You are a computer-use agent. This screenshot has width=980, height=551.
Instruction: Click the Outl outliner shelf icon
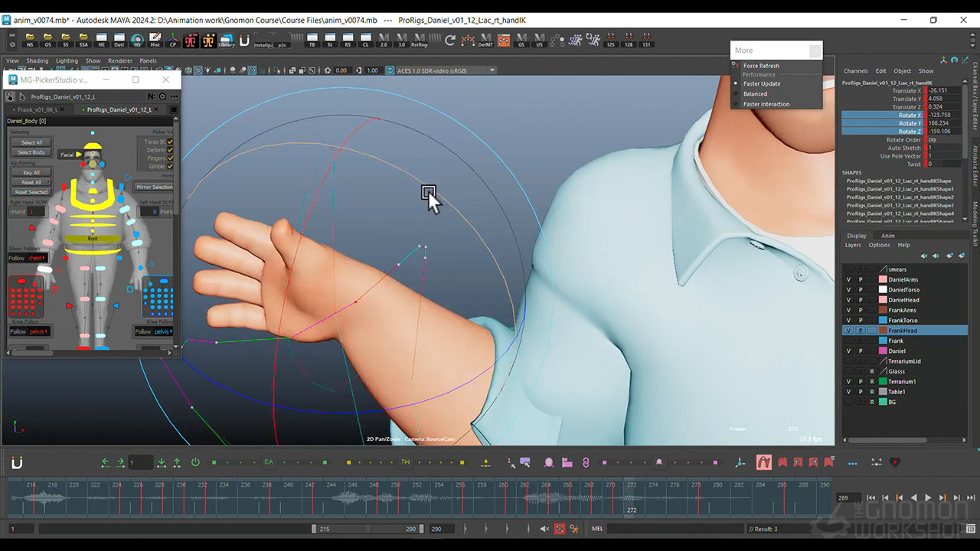[x=119, y=40]
